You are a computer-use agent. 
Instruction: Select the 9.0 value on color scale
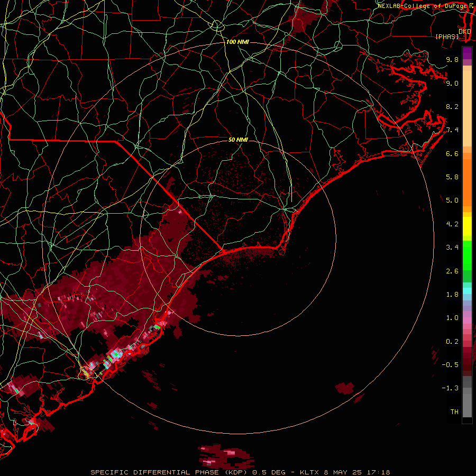tap(452, 83)
